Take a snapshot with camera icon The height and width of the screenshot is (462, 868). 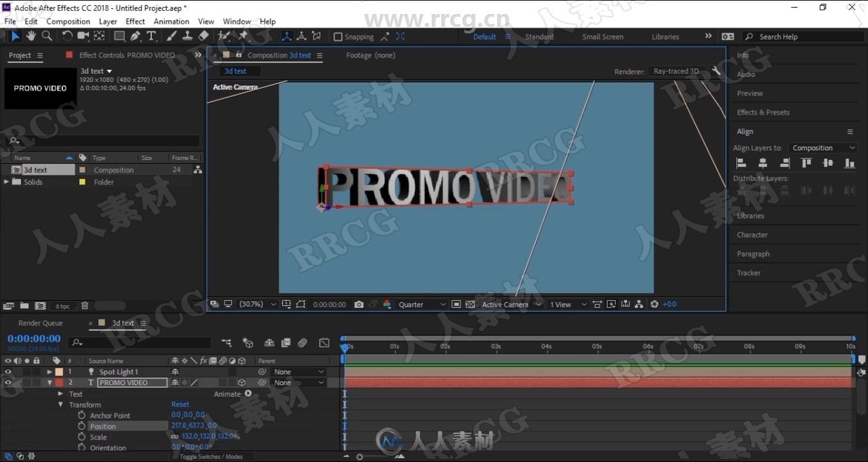[359, 304]
